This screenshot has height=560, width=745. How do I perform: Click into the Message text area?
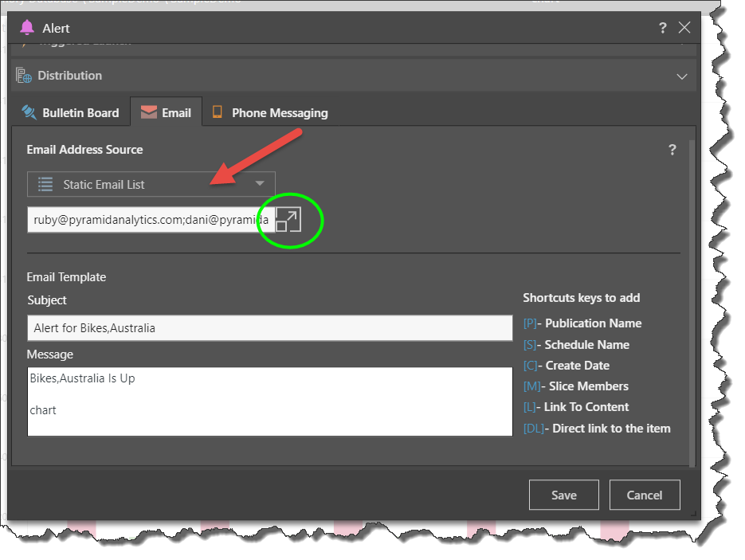tap(270, 401)
